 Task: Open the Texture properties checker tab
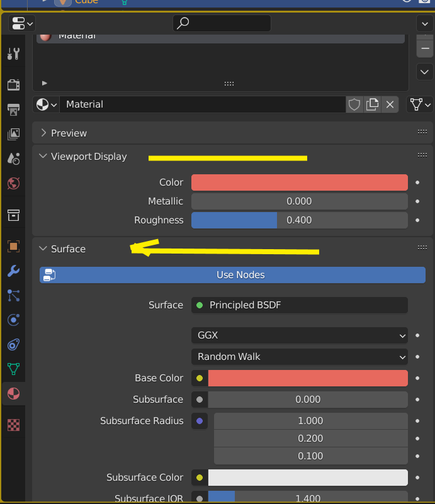click(x=13, y=425)
